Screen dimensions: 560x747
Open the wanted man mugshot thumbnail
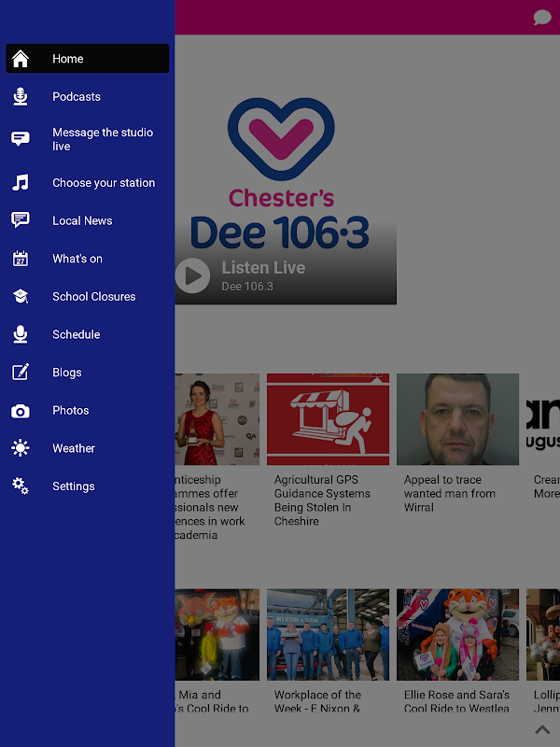point(457,419)
